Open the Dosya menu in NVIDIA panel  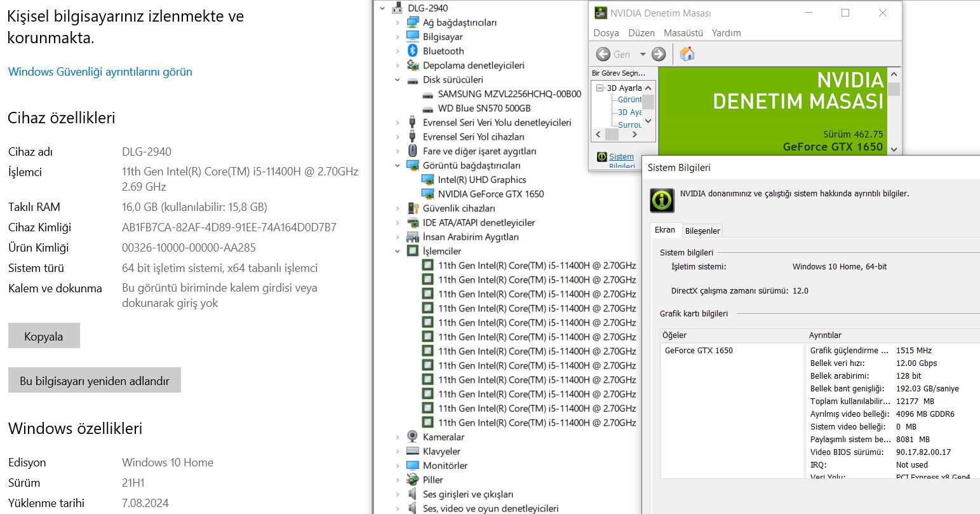606,33
